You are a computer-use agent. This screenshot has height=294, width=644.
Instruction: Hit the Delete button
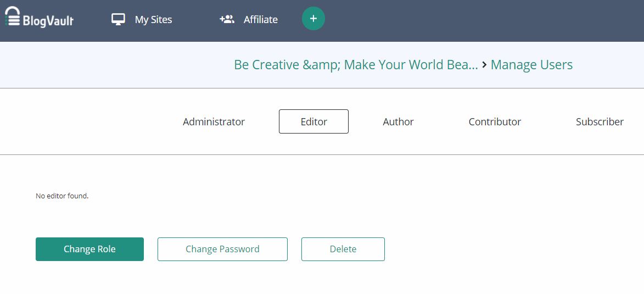tap(343, 249)
